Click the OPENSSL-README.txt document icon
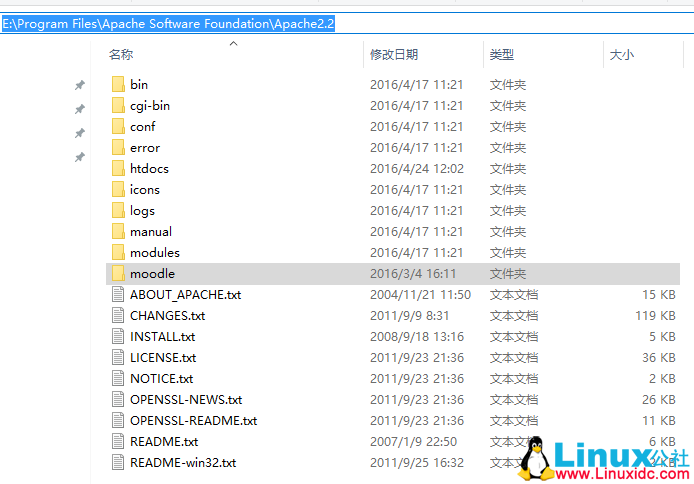694x484 pixels. 118,420
